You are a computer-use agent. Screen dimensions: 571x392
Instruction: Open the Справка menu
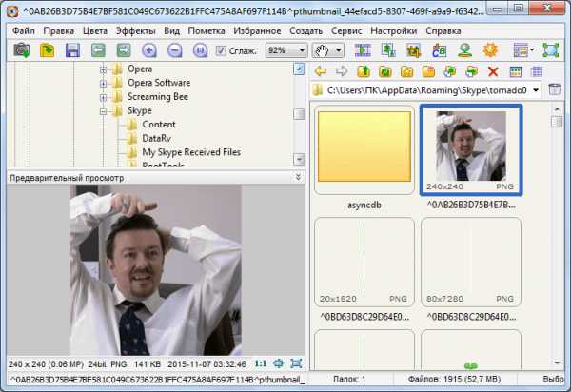point(443,31)
